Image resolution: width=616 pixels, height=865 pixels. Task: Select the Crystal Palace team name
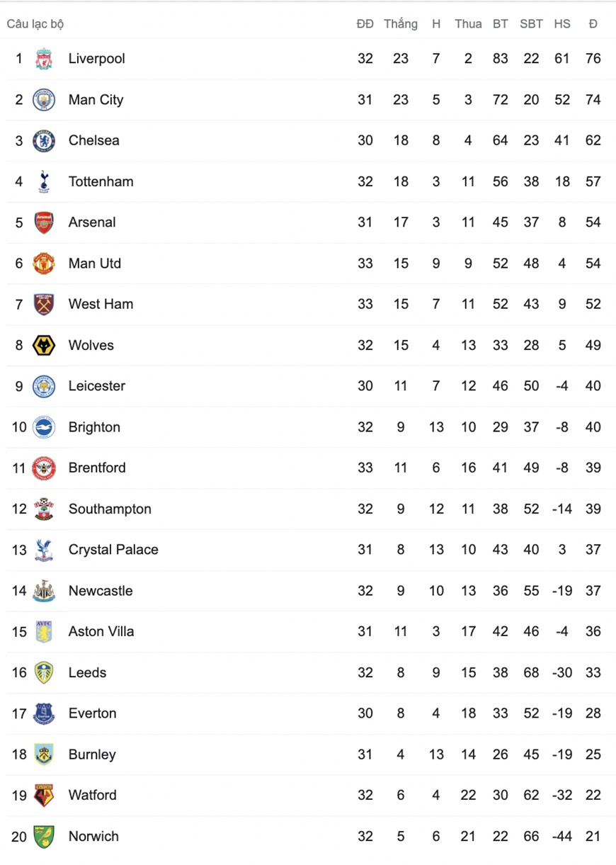pos(113,550)
